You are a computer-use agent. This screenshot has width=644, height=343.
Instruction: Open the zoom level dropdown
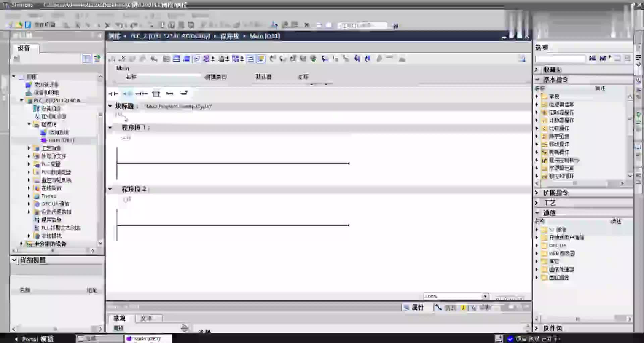click(485, 296)
